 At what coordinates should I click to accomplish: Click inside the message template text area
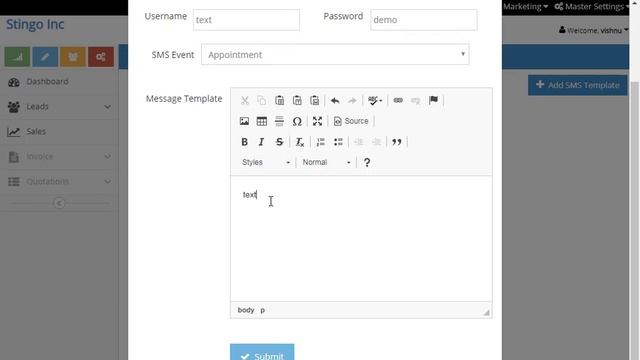tap(361, 239)
